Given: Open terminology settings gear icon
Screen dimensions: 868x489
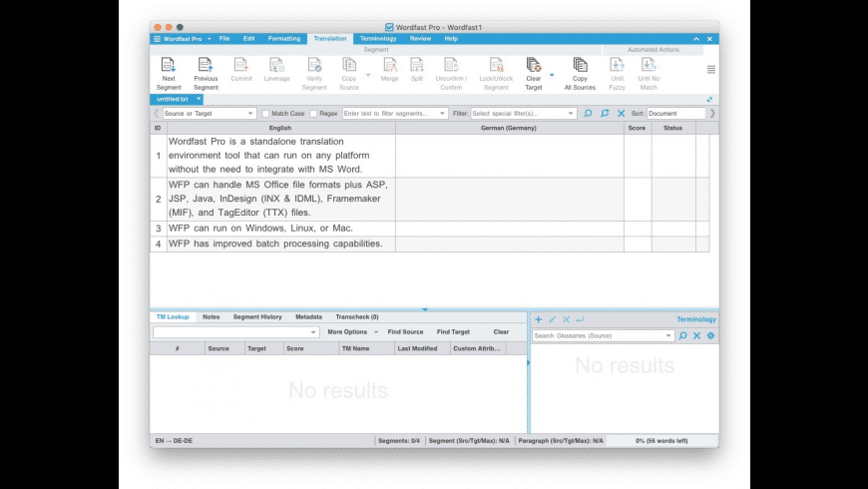Looking at the screenshot, I should (710, 335).
